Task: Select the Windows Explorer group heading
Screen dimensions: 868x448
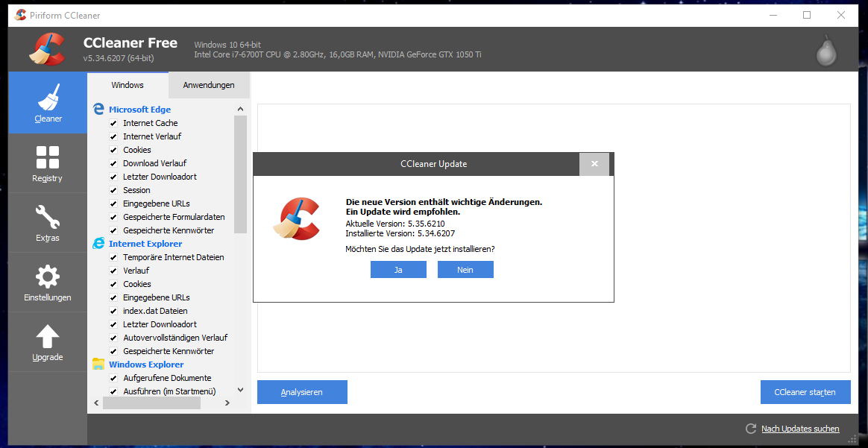Action: click(x=146, y=365)
